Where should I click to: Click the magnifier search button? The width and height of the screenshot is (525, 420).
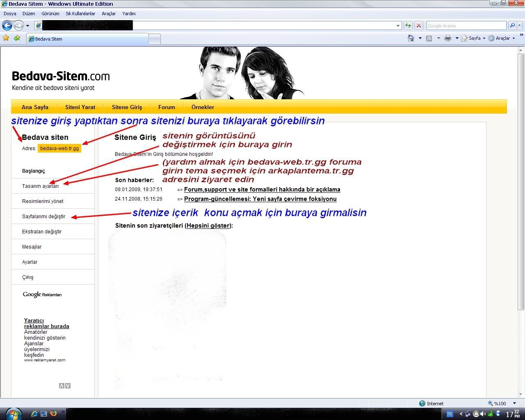pos(512,25)
